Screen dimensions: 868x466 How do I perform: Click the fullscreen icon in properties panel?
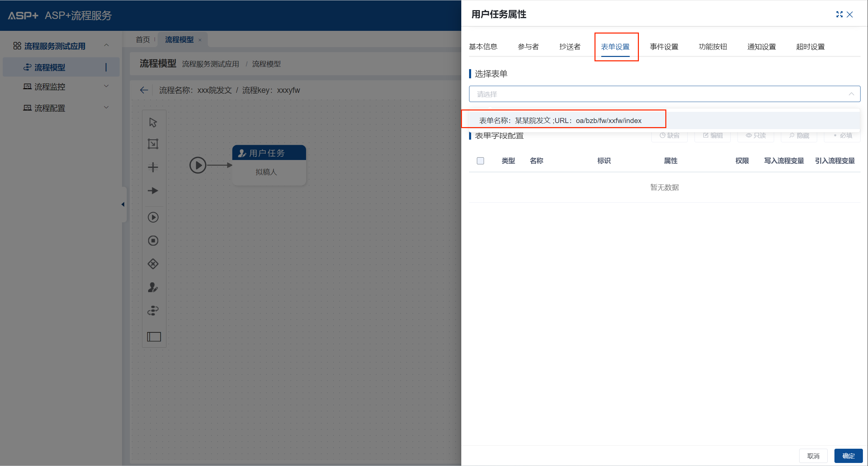pos(839,14)
